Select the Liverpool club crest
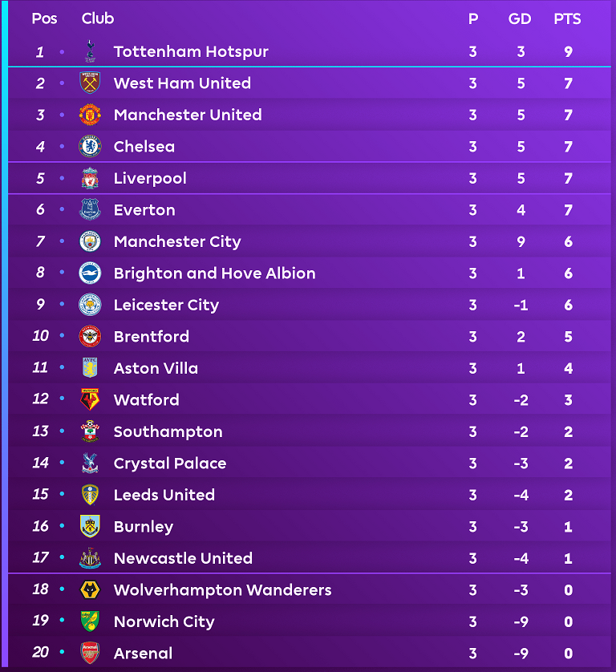 90,178
